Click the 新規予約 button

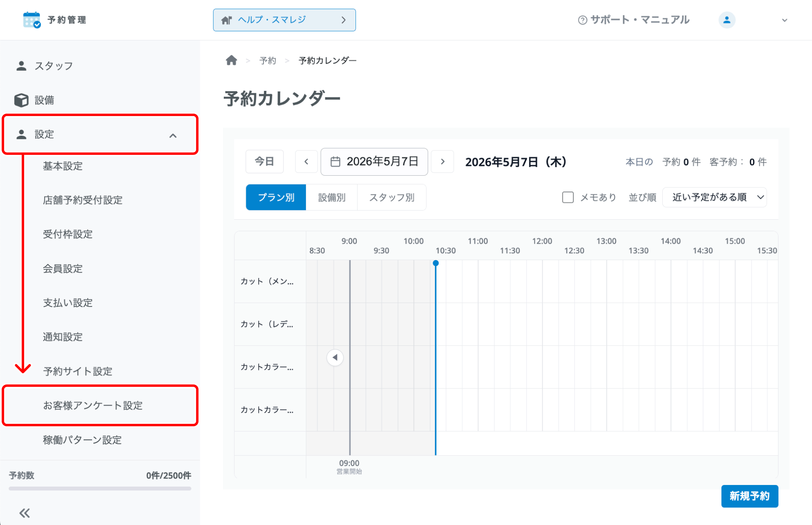coord(750,496)
